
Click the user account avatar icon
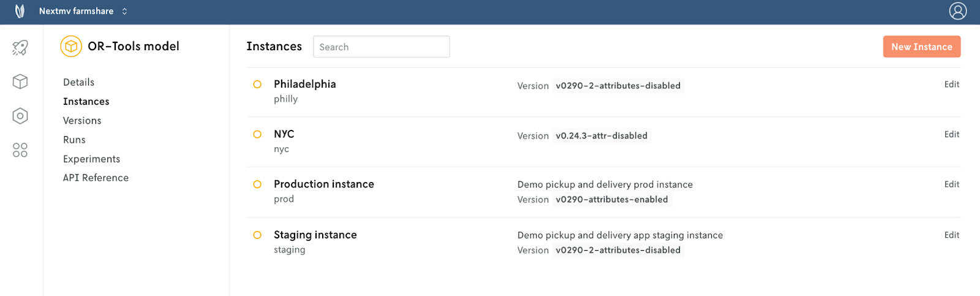[x=958, y=11]
